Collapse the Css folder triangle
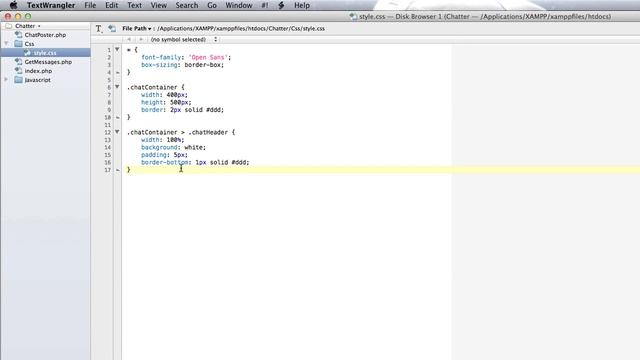Screen dimensions: 640x360 [6, 44]
